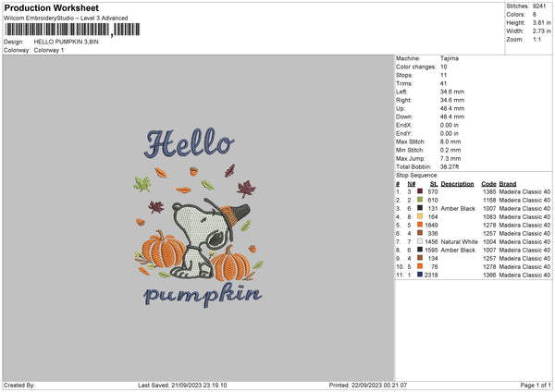Click the Brand column header

click(508, 183)
